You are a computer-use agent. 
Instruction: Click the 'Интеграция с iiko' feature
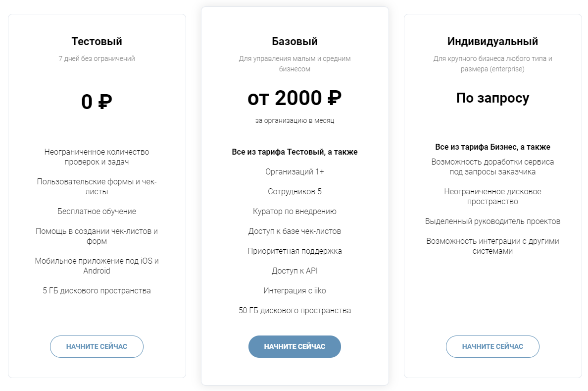pyautogui.click(x=294, y=290)
